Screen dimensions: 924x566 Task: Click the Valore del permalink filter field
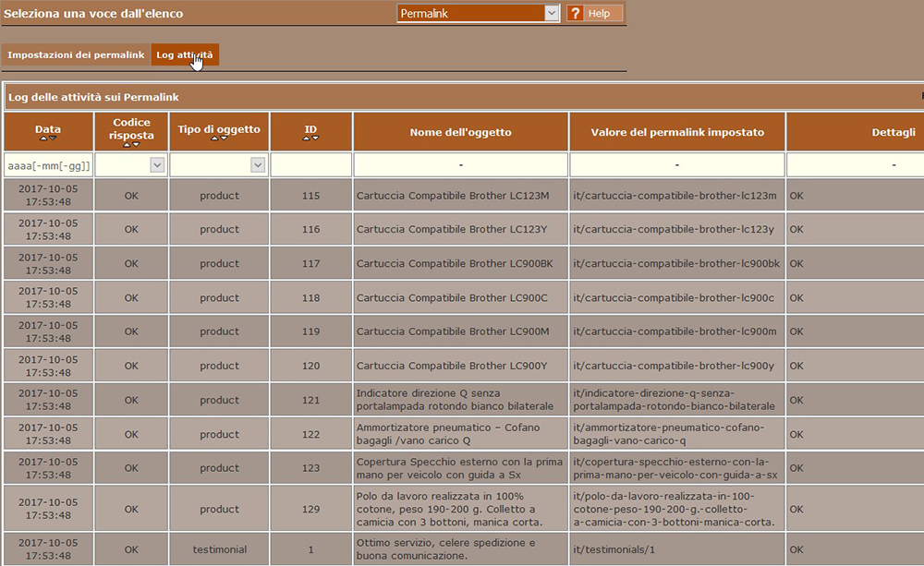[677, 165]
